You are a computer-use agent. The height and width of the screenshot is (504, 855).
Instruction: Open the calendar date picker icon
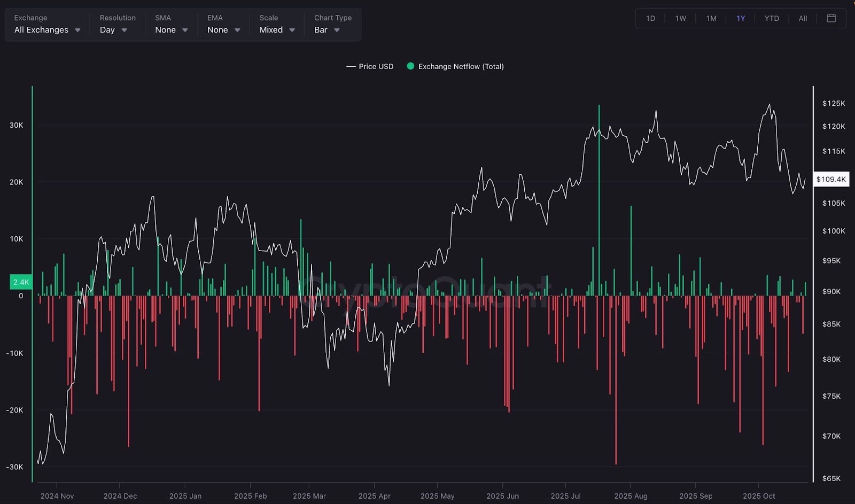pos(831,18)
